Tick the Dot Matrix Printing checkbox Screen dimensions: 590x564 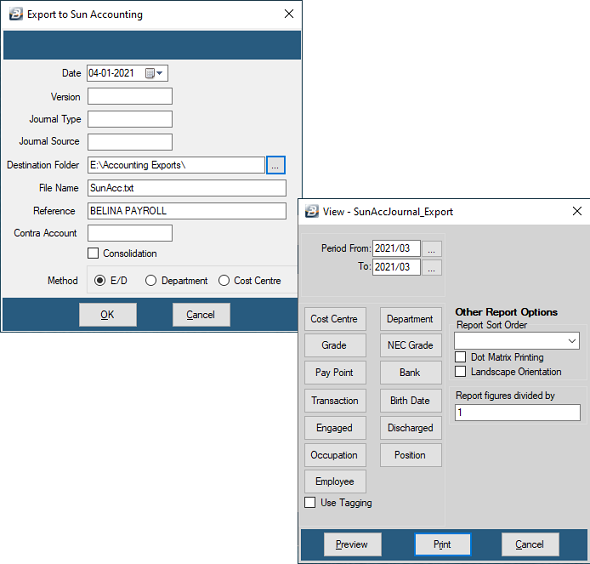[461, 357]
